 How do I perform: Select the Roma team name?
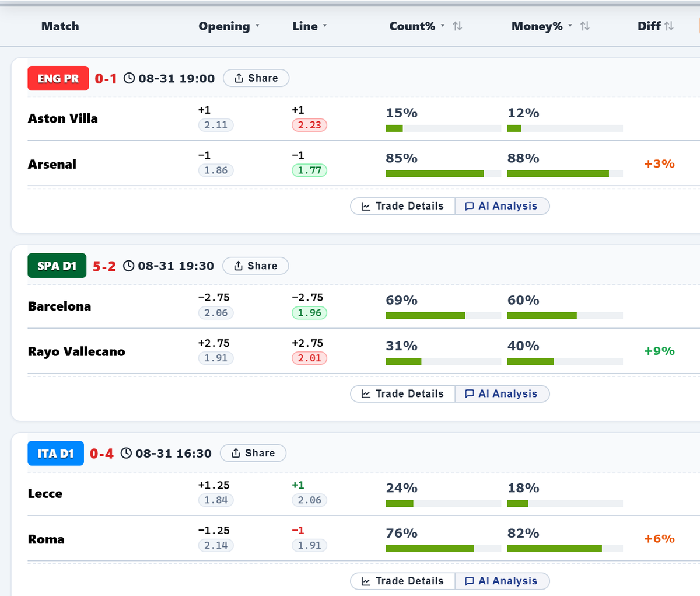(x=46, y=539)
